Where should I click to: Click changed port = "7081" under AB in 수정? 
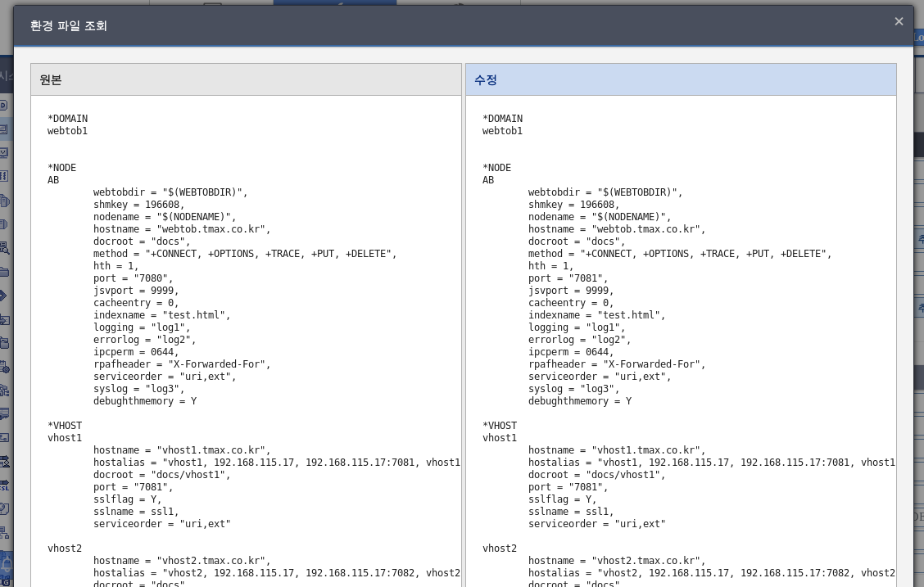click(x=568, y=278)
